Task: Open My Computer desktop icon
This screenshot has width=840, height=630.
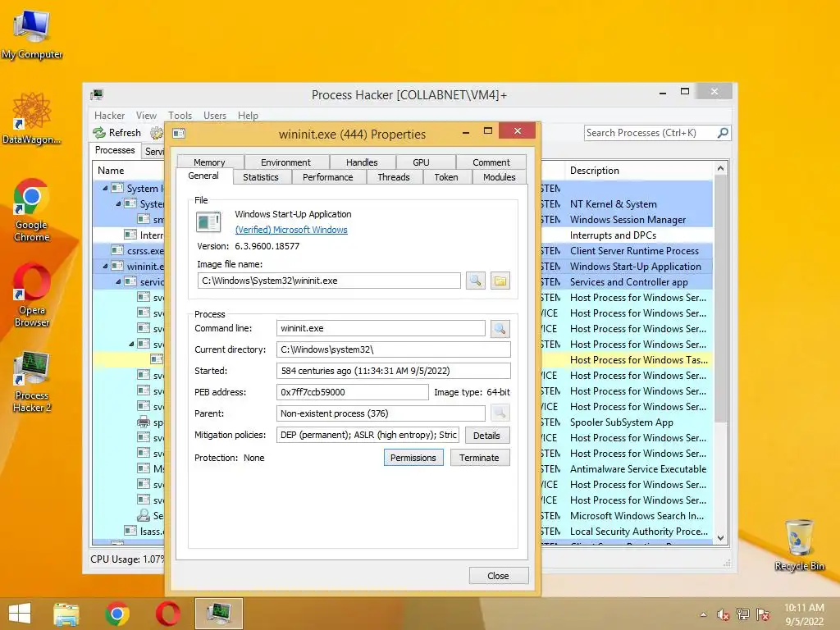Action: point(32,34)
